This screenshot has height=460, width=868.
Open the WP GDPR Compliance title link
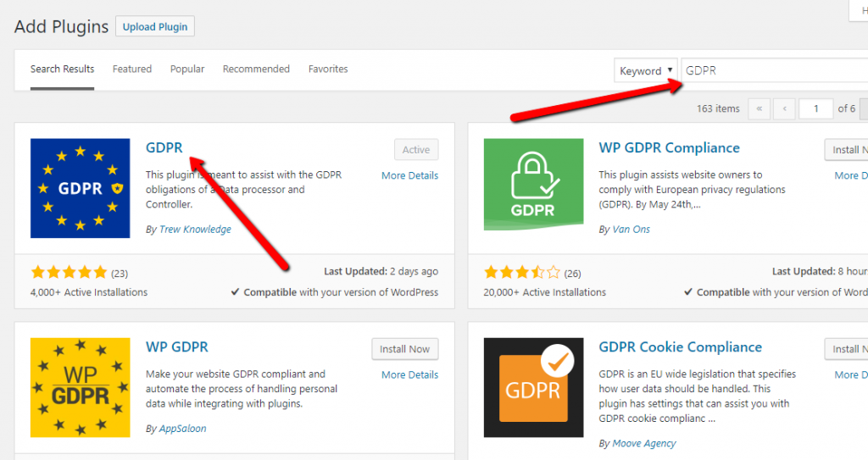click(x=670, y=147)
